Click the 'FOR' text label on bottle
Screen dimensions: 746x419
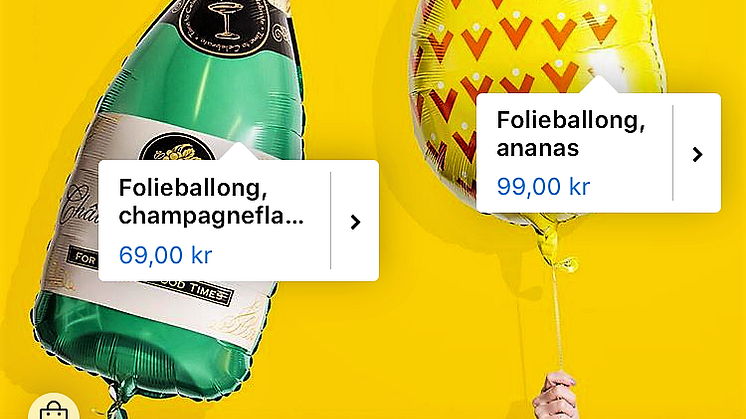tap(85, 258)
